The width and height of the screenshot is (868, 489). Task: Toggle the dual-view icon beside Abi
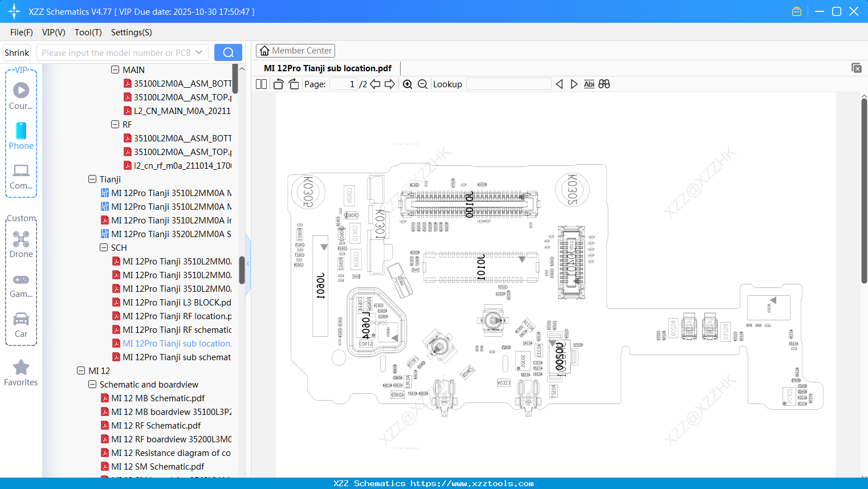604,84
